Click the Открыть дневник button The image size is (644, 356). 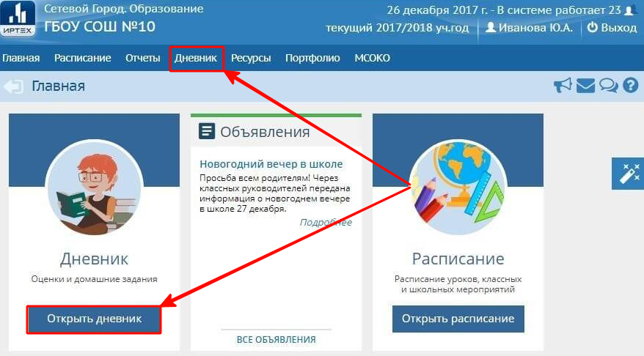(x=94, y=319)
